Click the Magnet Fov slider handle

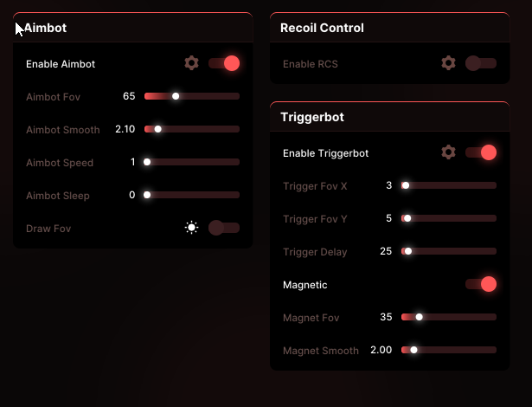point(419,317)
